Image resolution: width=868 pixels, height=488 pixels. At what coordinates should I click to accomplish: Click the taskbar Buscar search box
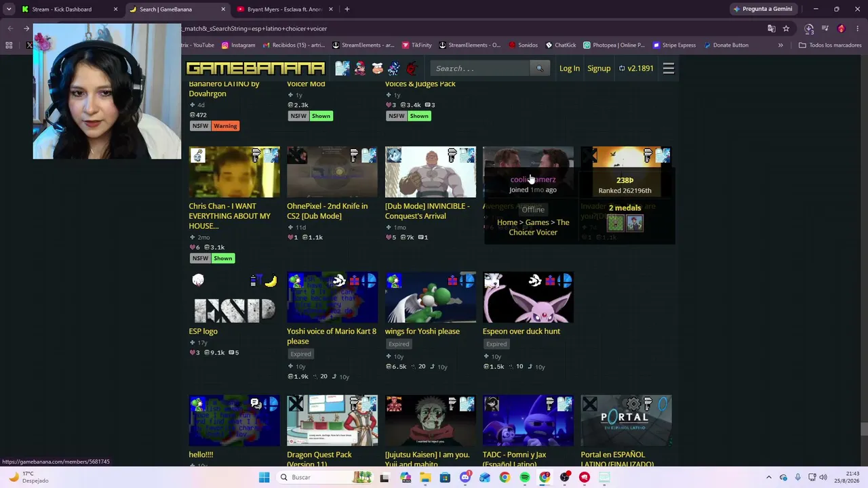point(325,477)
